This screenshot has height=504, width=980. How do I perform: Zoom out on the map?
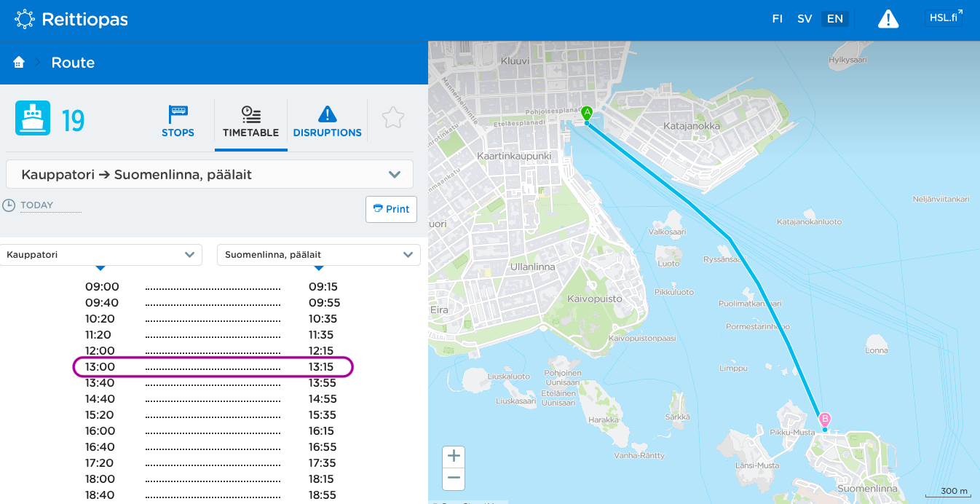tap(454, 479)
